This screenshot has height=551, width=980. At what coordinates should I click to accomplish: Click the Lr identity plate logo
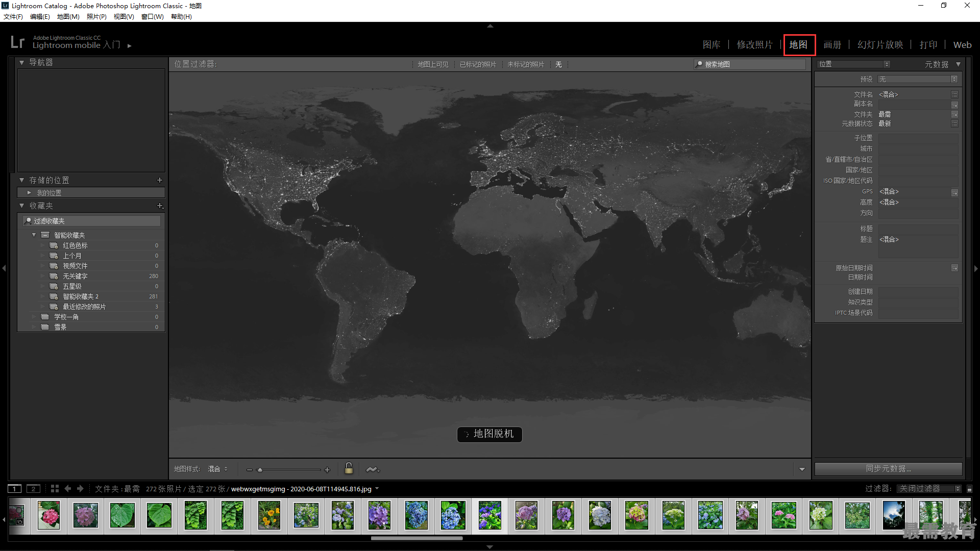click(17, 42)
